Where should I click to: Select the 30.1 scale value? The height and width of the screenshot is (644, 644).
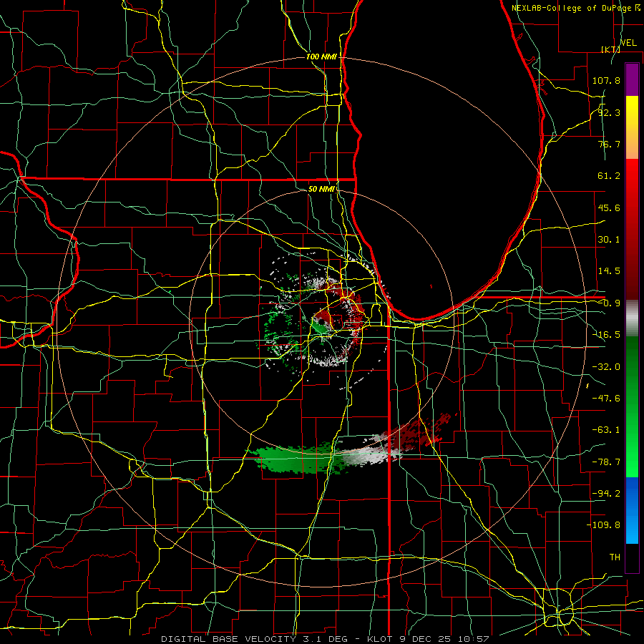[x=609, y=240]
